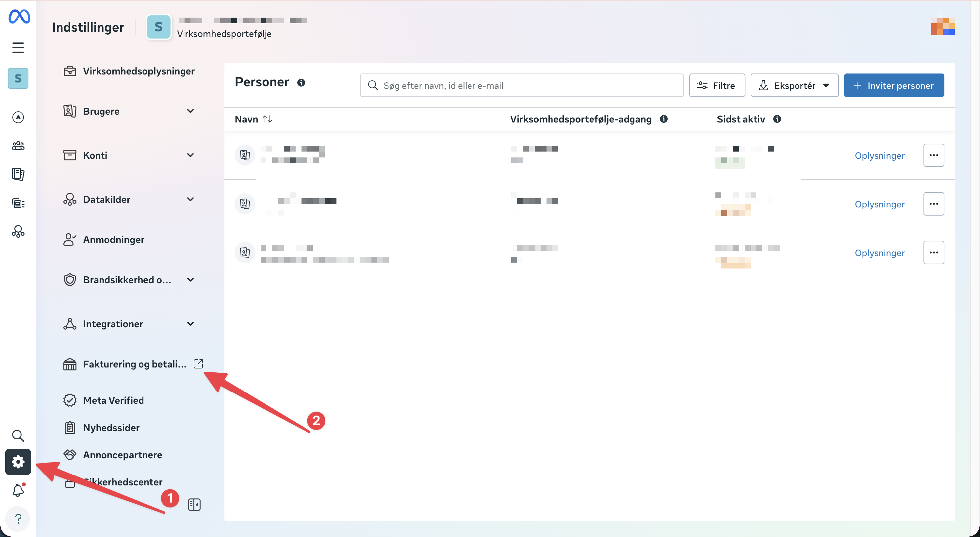Click the help question mark icon
The width and height of the screenshot is (980, 537).
tap(18, 519)
